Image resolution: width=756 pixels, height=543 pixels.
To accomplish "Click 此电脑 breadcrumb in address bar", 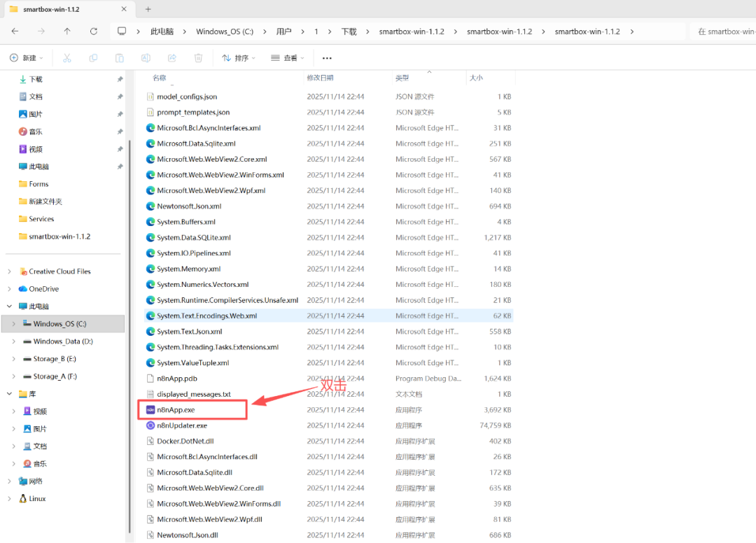I will (x=162, y=31).
